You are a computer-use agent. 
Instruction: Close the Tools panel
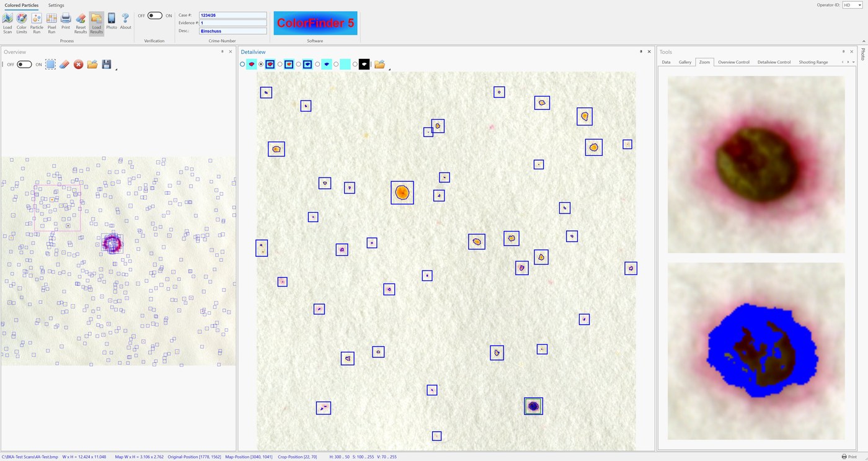[851, 51]
